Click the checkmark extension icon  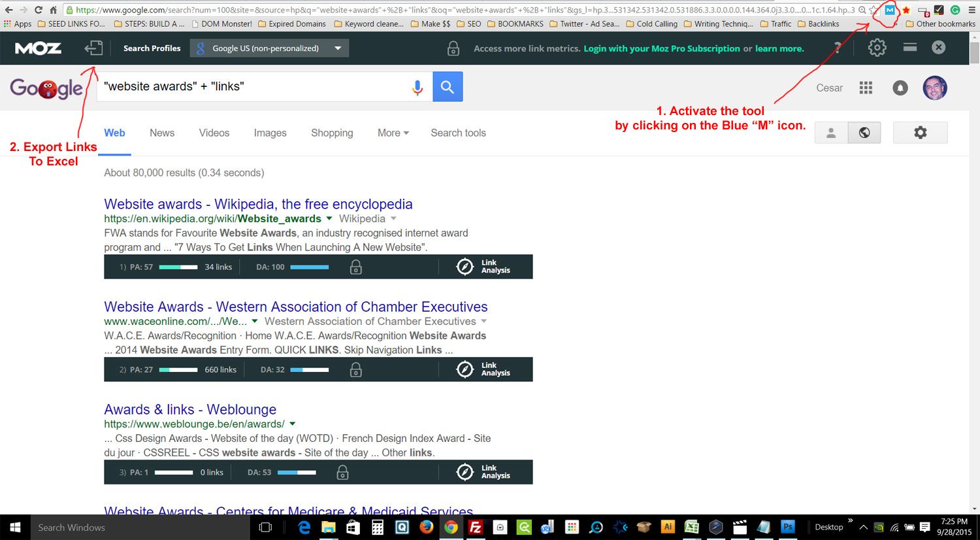click(939, 10)
